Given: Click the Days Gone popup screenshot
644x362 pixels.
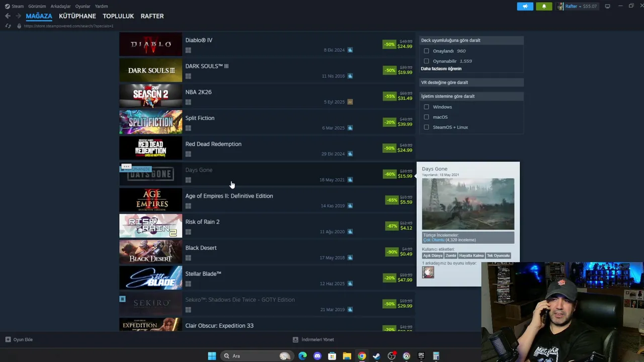Looking at the screenshot, I should point(468,204).
